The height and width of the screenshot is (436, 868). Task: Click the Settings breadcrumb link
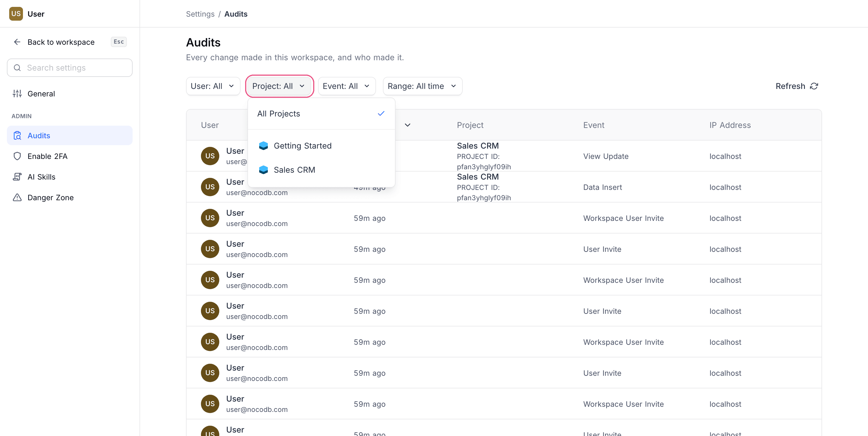(x=200, y=14)
